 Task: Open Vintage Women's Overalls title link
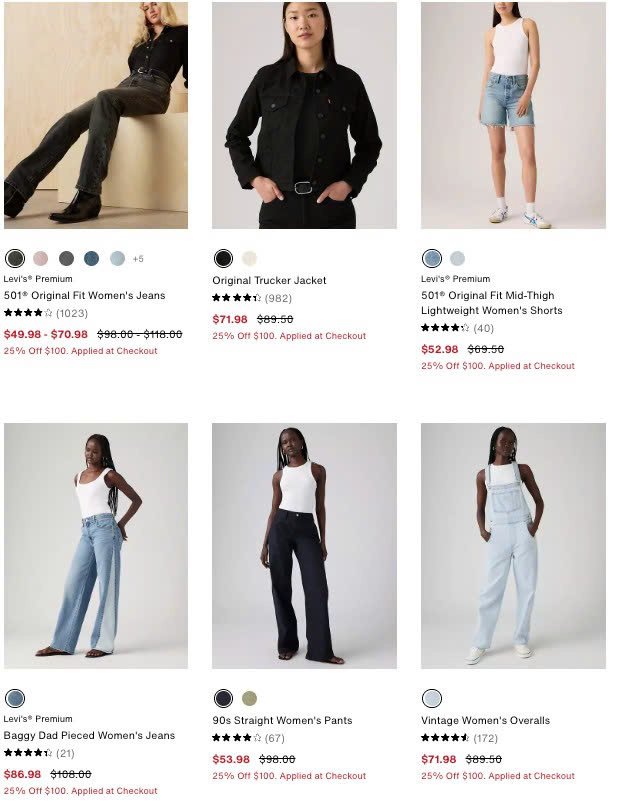click(485, 720)
